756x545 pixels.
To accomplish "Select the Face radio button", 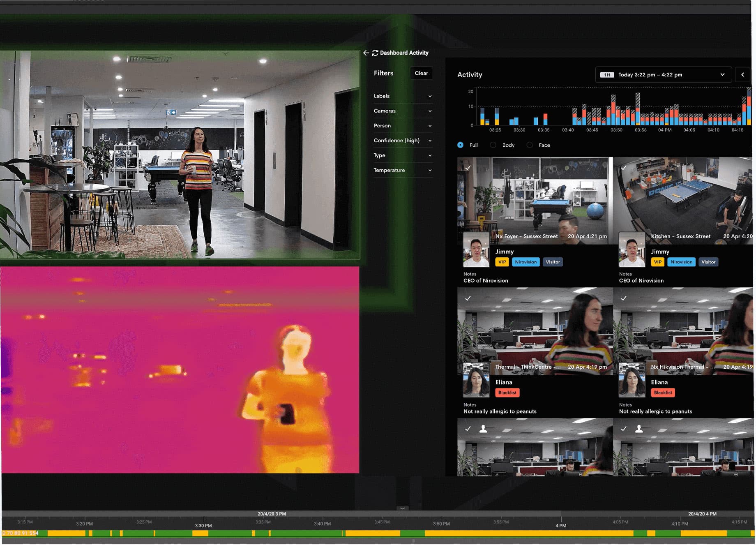I will (530, 145).
